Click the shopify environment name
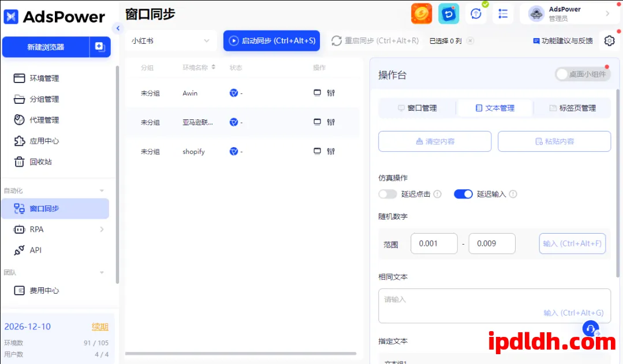This screenshot has width=623, height=364. (193, 152)
